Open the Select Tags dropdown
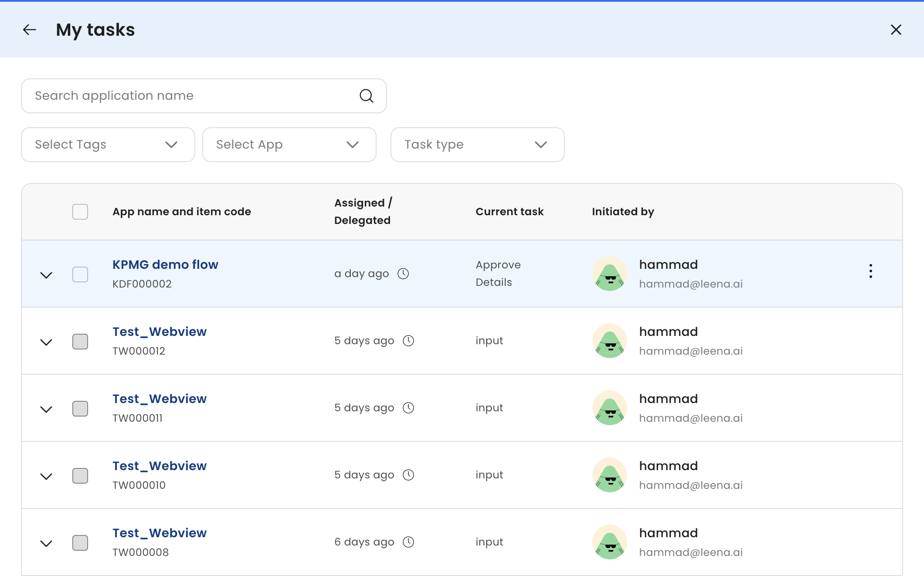 [x=108, y=145]
